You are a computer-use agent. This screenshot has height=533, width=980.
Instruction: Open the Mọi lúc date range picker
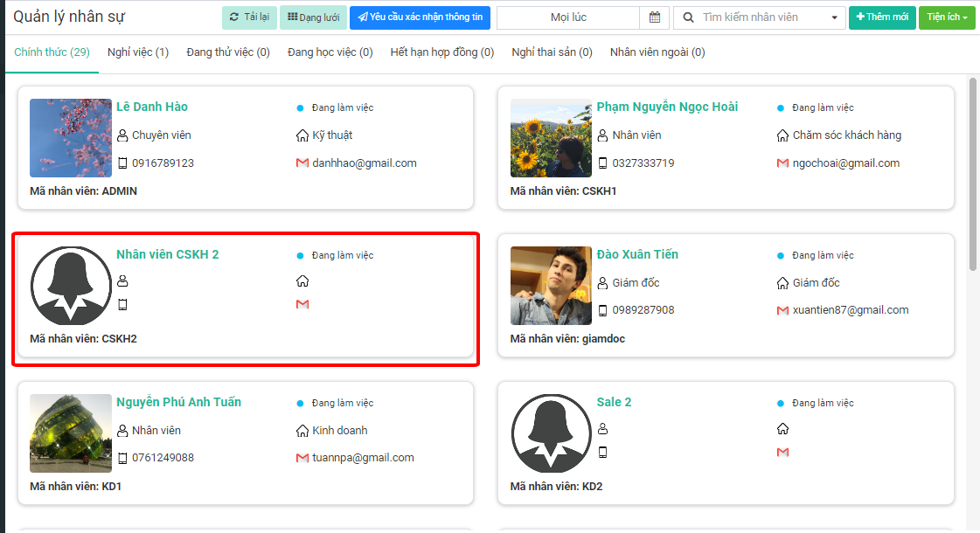click(x=568, y=17)
